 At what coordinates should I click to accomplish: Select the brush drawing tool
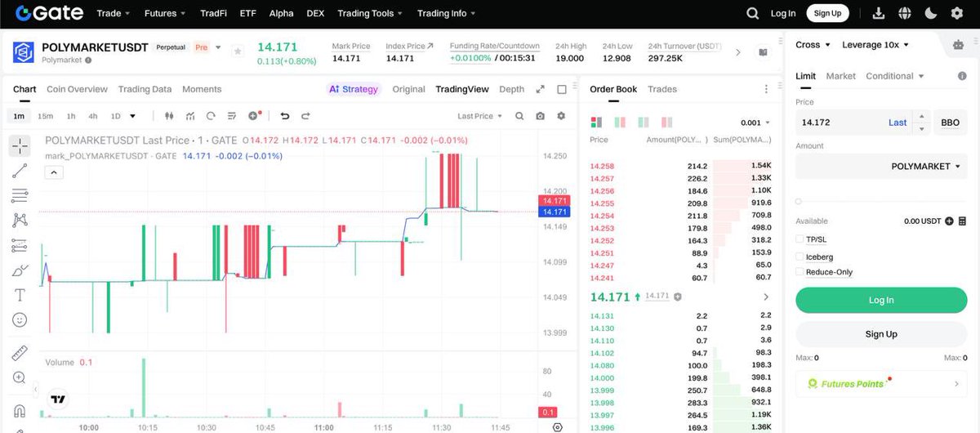coord(20,270)
